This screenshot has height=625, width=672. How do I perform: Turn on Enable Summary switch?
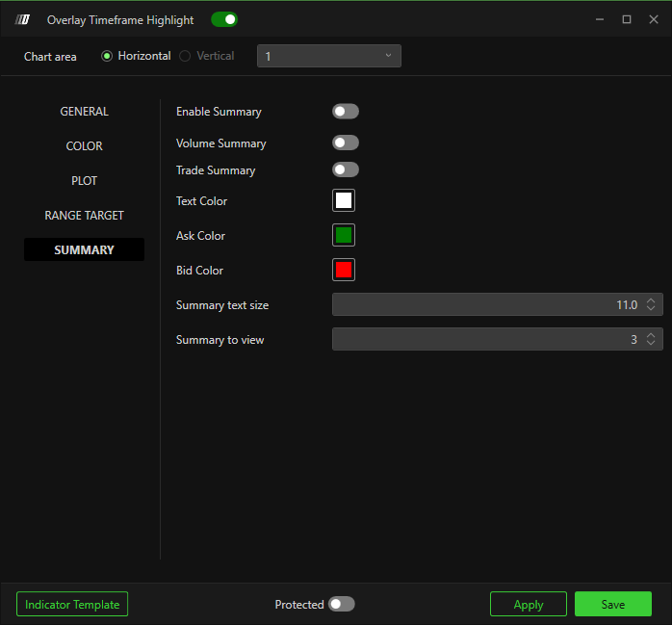(345, 112)
